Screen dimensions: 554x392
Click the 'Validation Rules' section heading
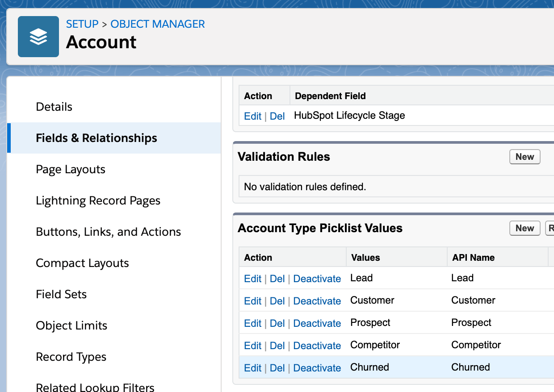(284, 157)
